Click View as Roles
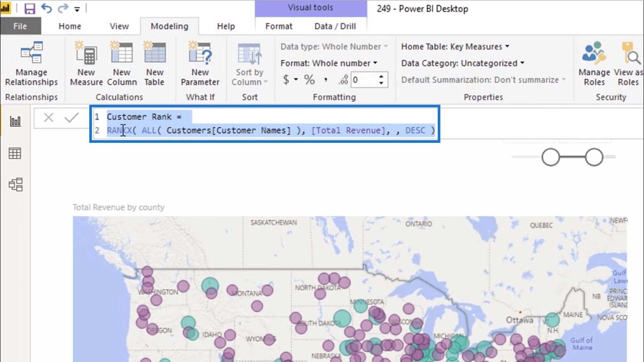Viewport: 644px width, 362px height. 628,64
